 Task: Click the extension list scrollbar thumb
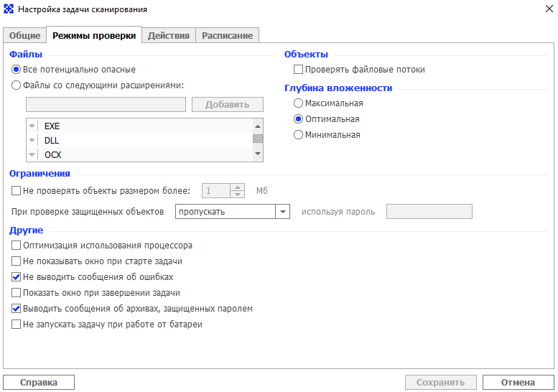258,139
